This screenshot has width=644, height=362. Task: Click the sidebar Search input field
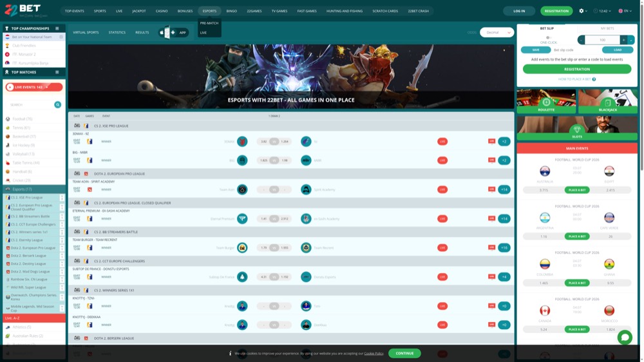31,105
